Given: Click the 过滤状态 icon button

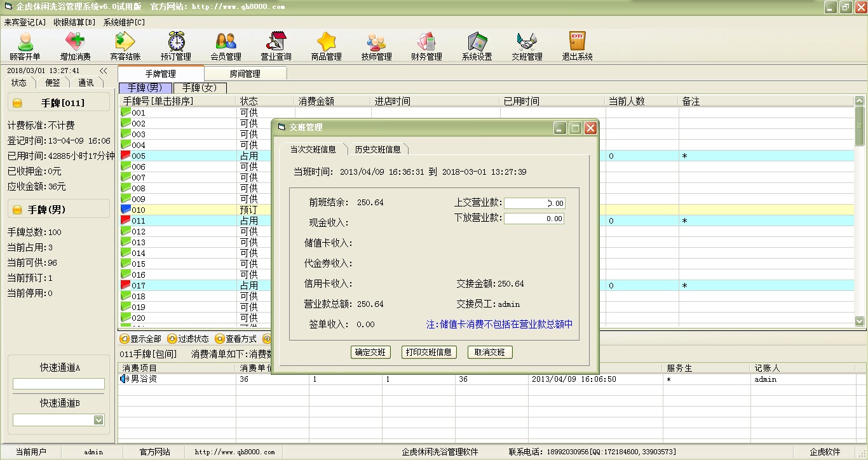Looking at the screenshot, I should coord(188,339).
